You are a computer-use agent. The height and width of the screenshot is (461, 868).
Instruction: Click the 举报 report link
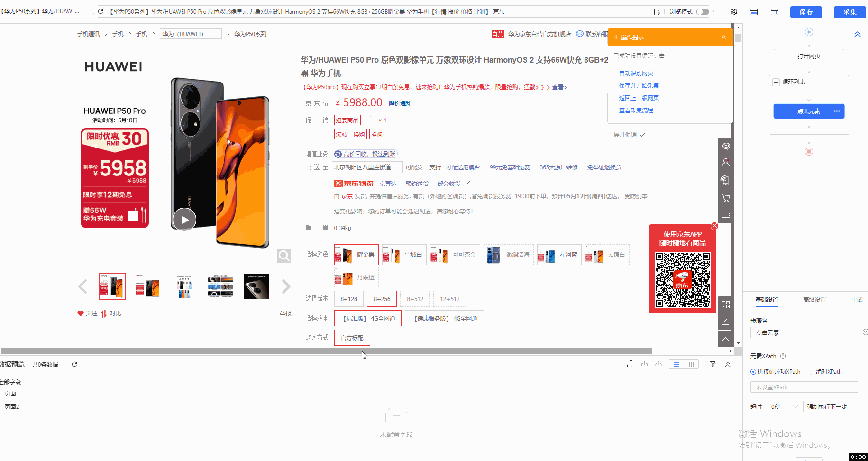pos(285,313)
